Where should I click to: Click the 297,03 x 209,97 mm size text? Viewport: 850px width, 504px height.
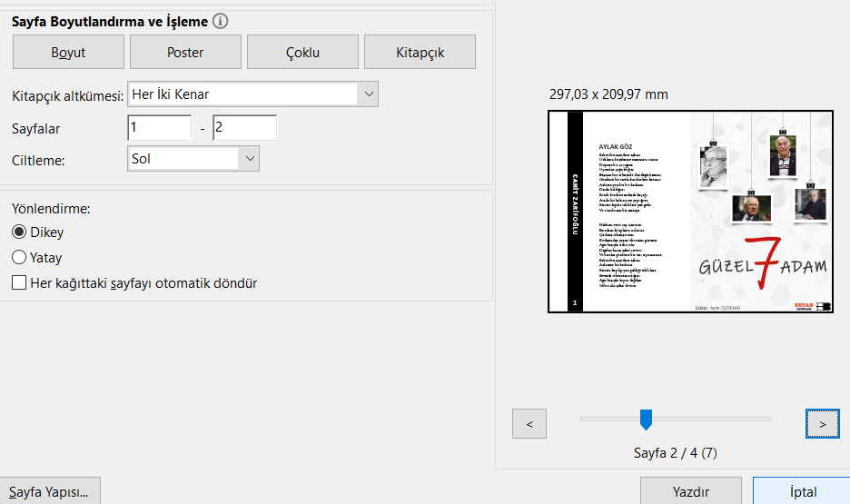[x=608, y=94]
